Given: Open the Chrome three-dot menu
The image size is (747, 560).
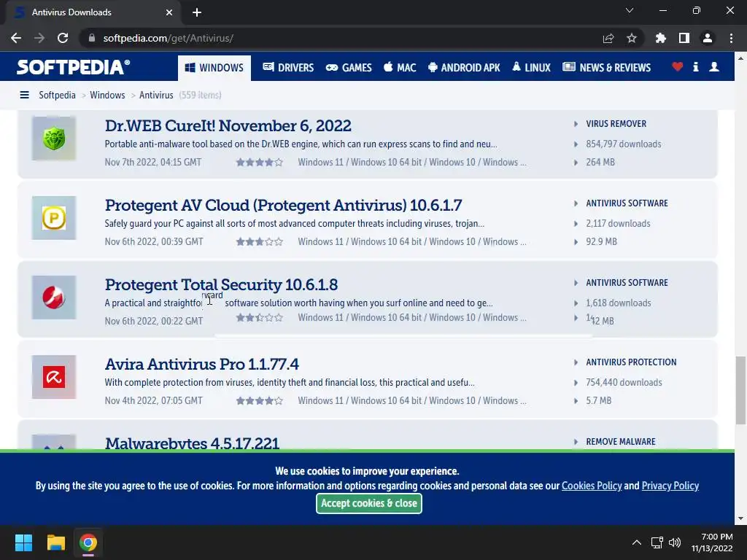Looking at the screenshot, I should point(731,38).
